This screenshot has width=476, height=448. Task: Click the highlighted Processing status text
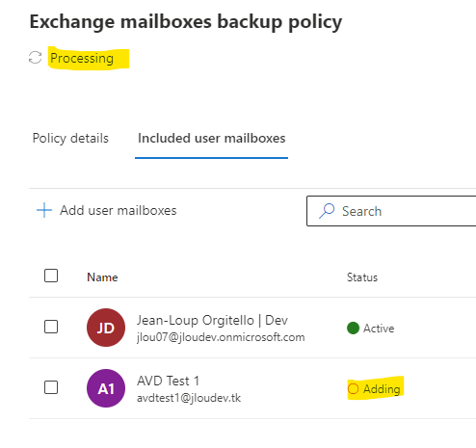(x=82, y=58)
